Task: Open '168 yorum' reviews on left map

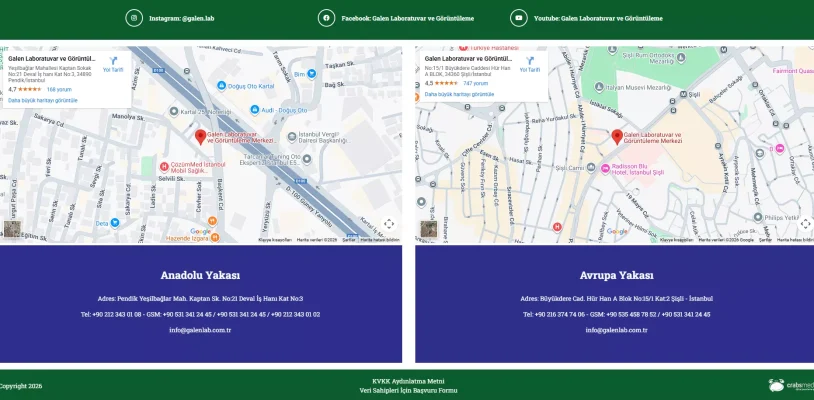Action: coord(59,89)
